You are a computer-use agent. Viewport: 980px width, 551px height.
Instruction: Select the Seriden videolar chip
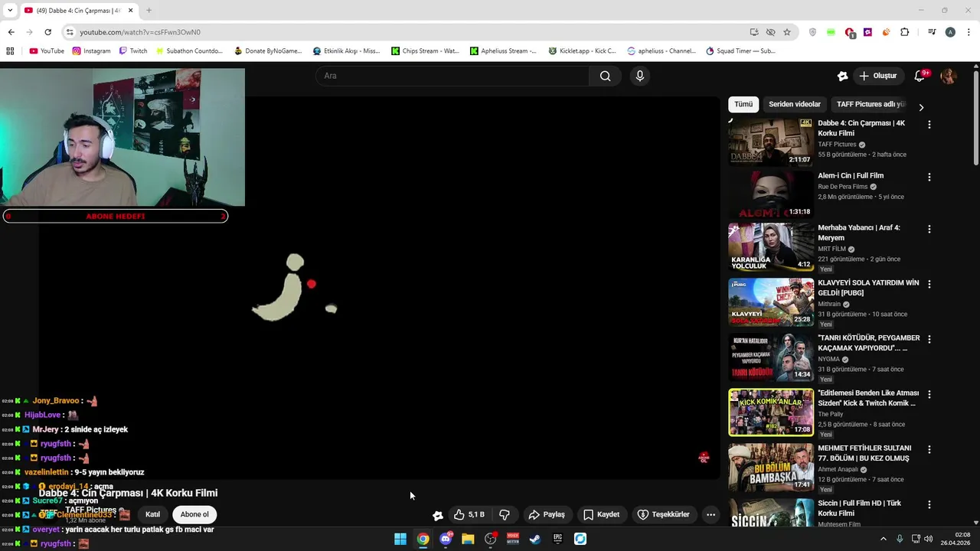[795, 104]
